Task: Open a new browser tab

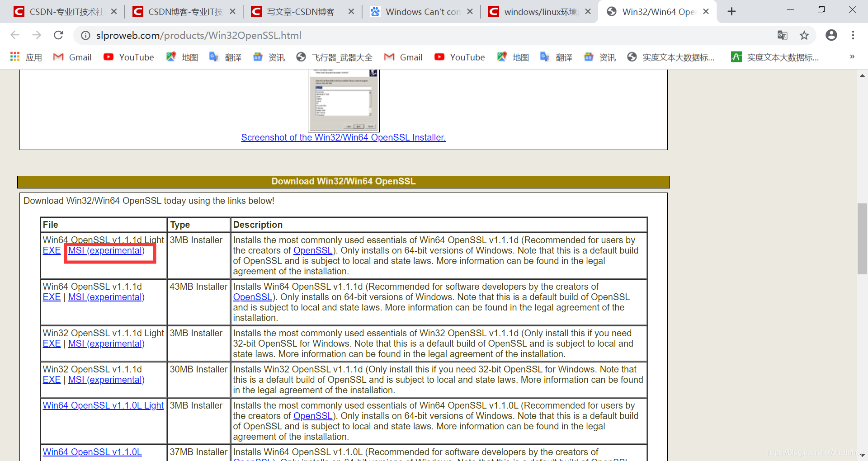Action: coord(732,11)
